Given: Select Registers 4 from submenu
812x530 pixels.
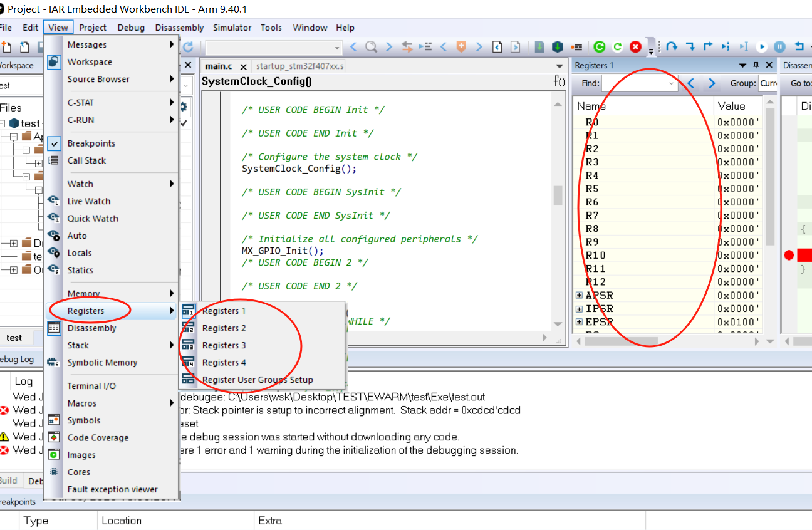Looking at the screenshot, I should coord(262,362).
